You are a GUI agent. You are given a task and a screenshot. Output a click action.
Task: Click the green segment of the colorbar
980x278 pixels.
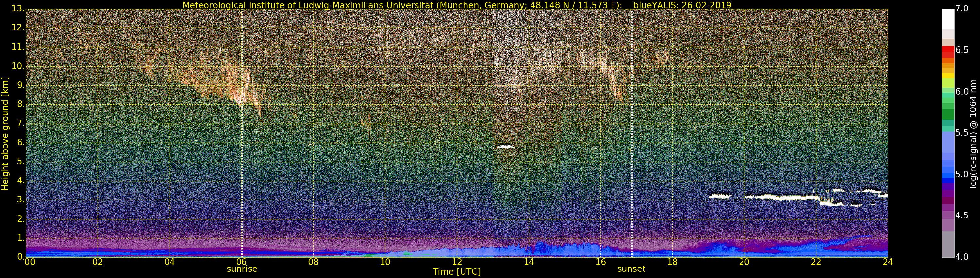pyautogui.click(x=948, y=114)
